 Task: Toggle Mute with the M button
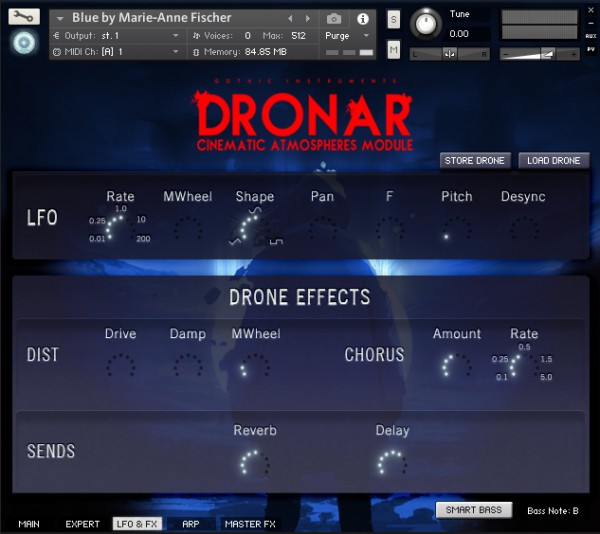point(394,50)
